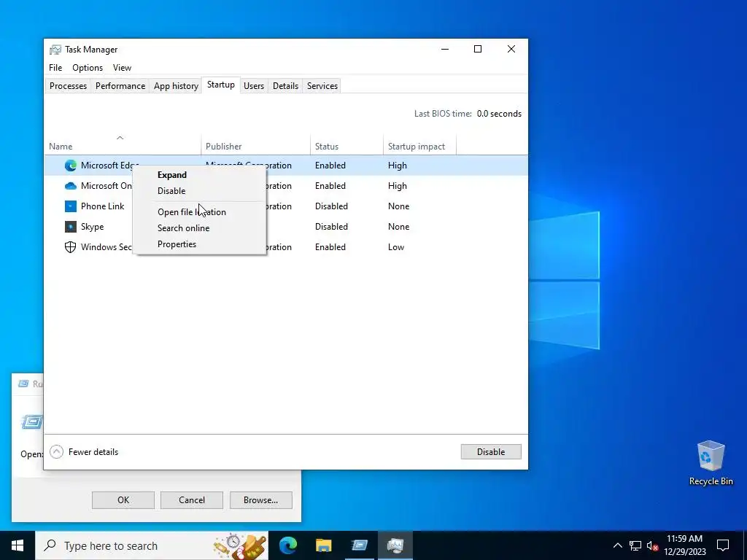747x560 pixels.
Task: Click Browse... in the Run dialog
Action: click(260, 500)
